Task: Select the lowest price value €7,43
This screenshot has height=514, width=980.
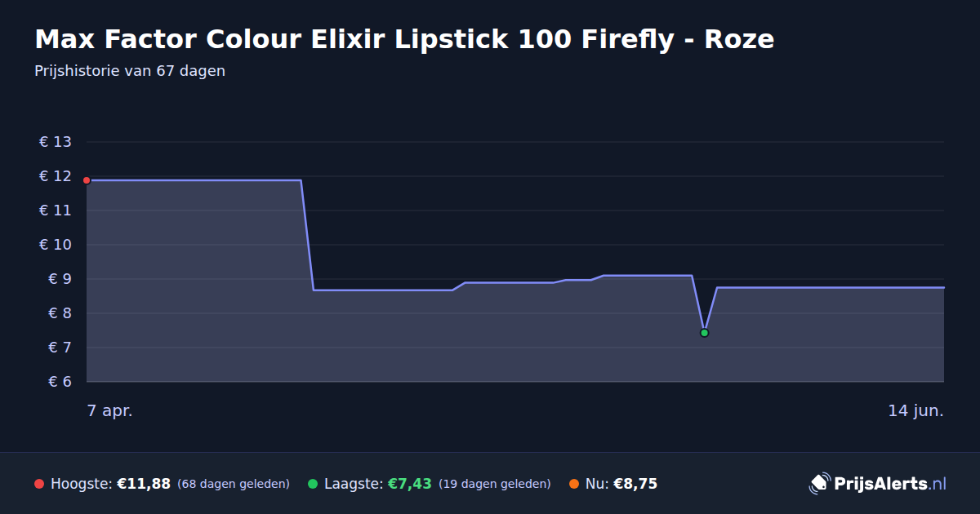Action: pos(409,484)
